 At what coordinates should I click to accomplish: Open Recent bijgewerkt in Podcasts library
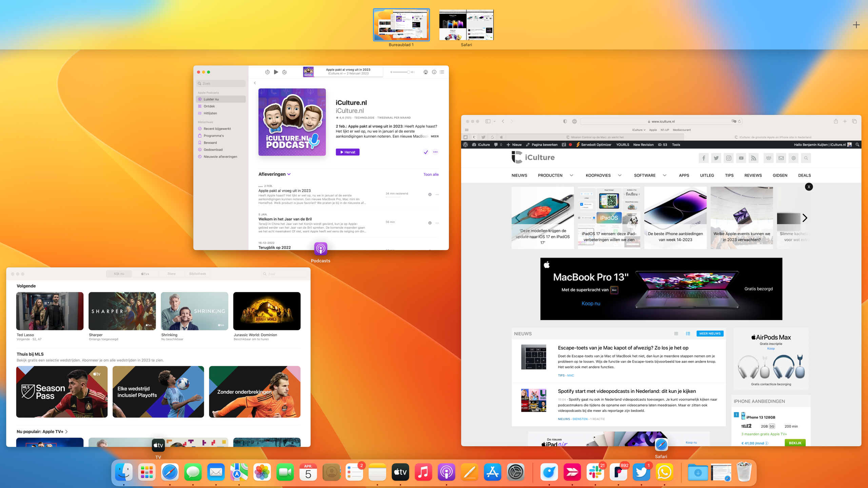221,129
